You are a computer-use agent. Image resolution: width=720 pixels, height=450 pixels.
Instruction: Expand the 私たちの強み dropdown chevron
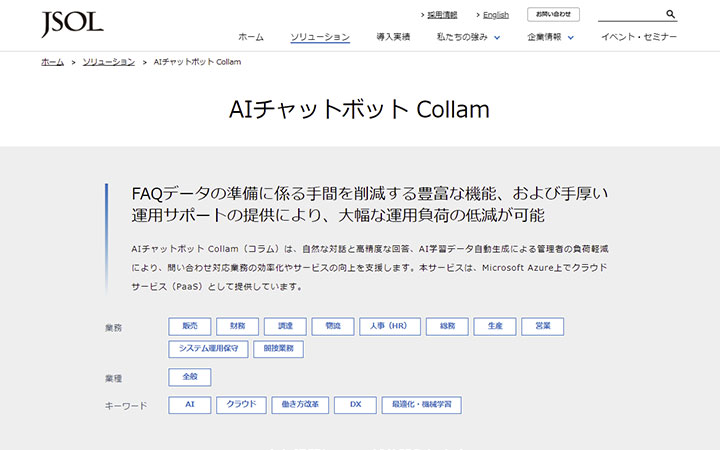(497, 38)
